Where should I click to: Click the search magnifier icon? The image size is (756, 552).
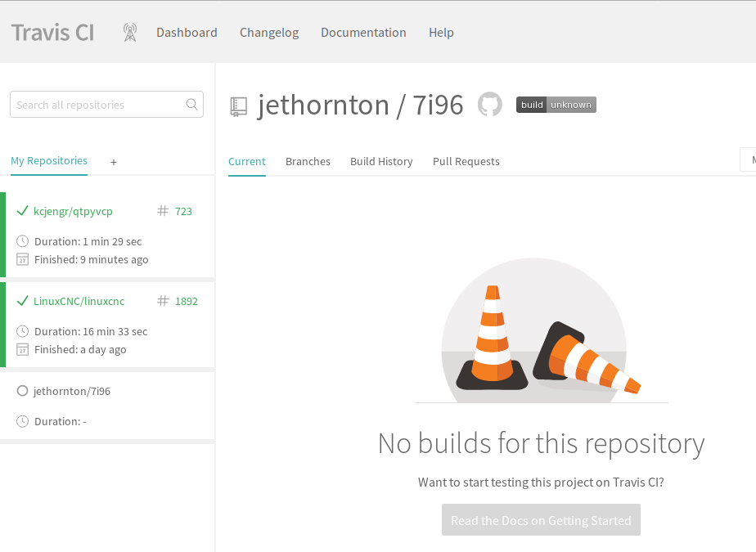tap(192, 104)
